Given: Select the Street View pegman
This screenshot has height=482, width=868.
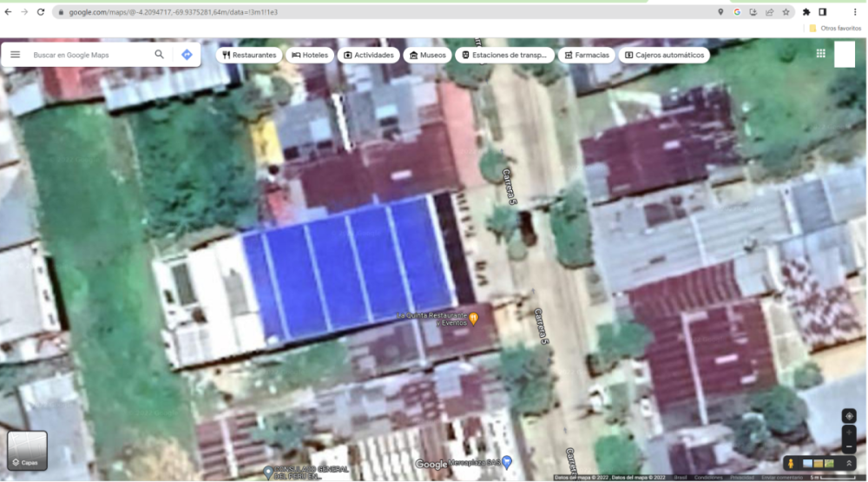Looking at the screenshot, I should 792,464.
